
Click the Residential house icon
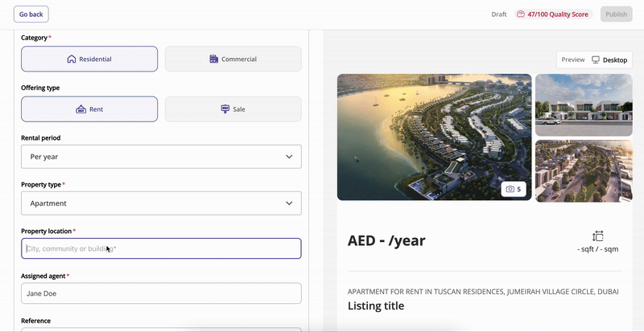72,59
